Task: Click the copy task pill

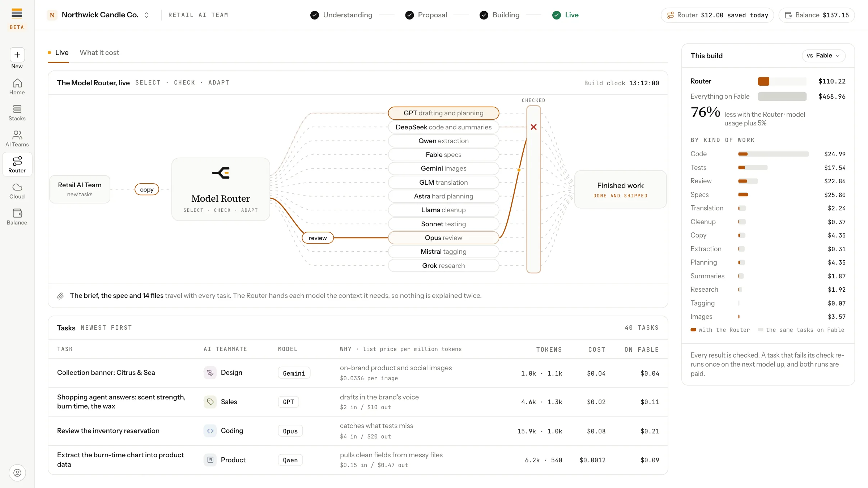Action: coord(147,189)
